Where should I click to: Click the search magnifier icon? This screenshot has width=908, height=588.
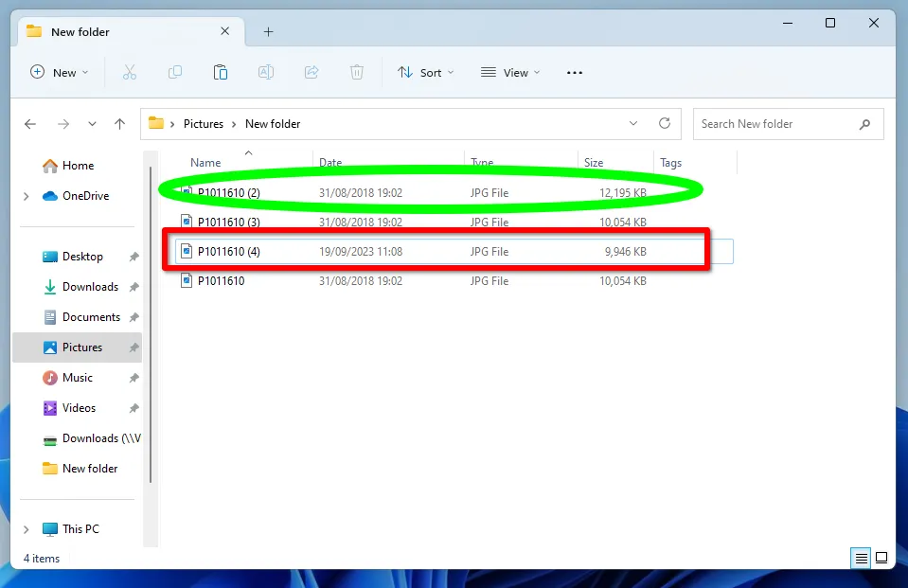864,124
